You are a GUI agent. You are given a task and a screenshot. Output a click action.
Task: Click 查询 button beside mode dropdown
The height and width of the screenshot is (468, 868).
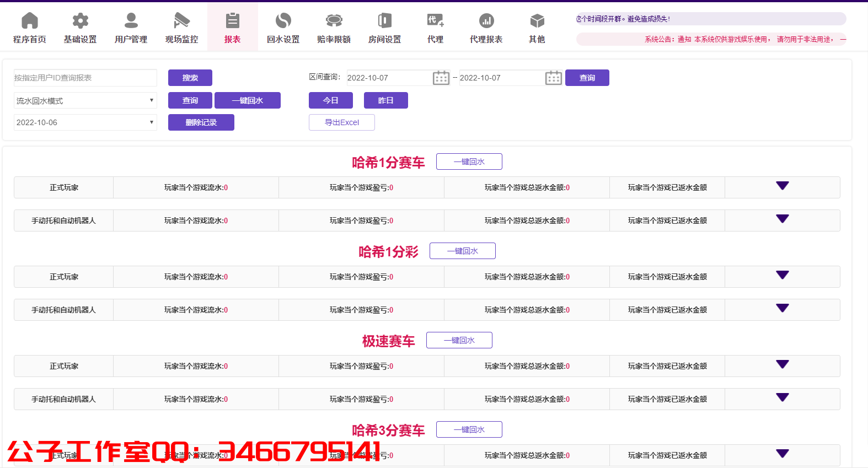tap(190, 100)
